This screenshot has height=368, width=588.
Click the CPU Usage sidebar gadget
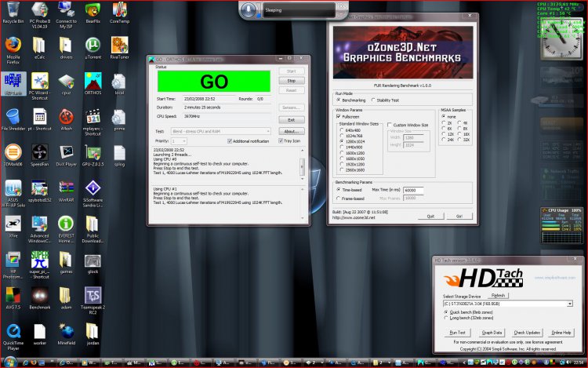click(561, 225)
